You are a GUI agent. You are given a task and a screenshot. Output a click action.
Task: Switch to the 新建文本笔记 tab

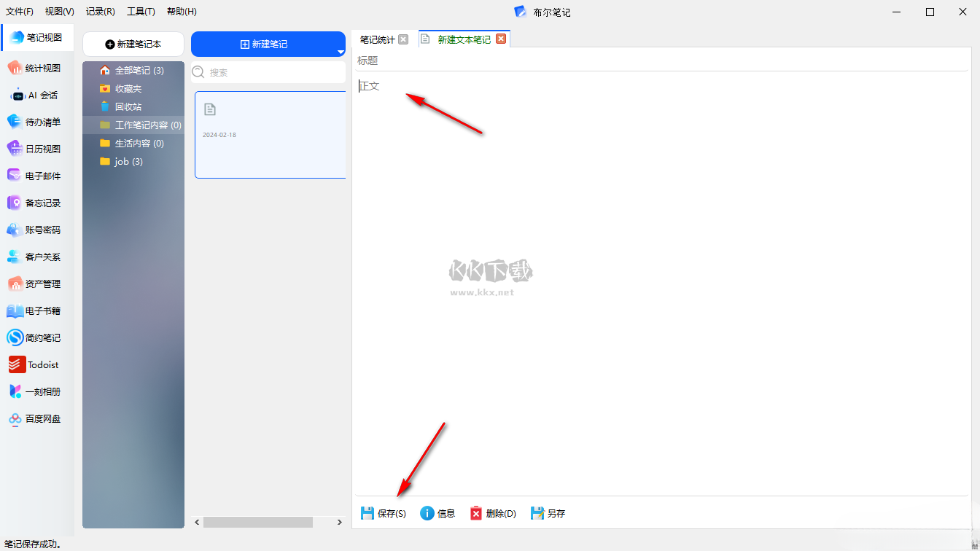click(x=464, y=39)
